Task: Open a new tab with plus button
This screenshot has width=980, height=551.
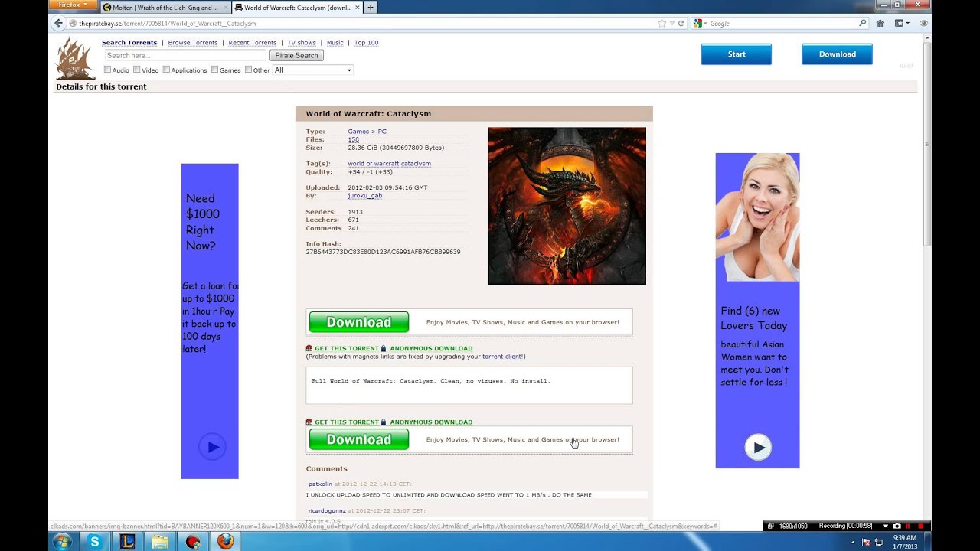Action: [x=371, y=8]
